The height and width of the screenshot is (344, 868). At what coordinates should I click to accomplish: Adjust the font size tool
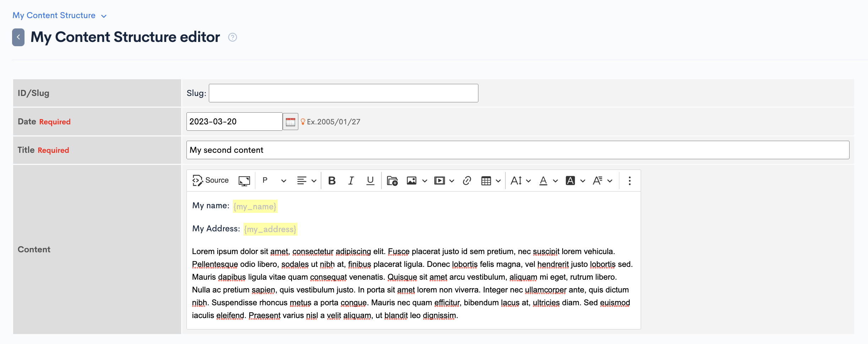click(x=517, y=181)
